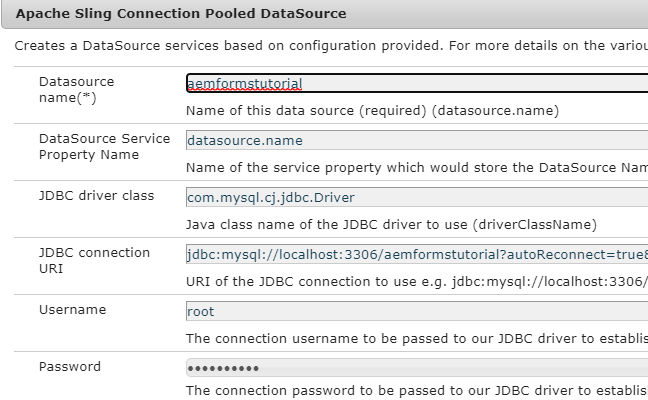Click the 'connection username to be passed' description
This screenshot has width=648, height=400.
tap(417, 338)
